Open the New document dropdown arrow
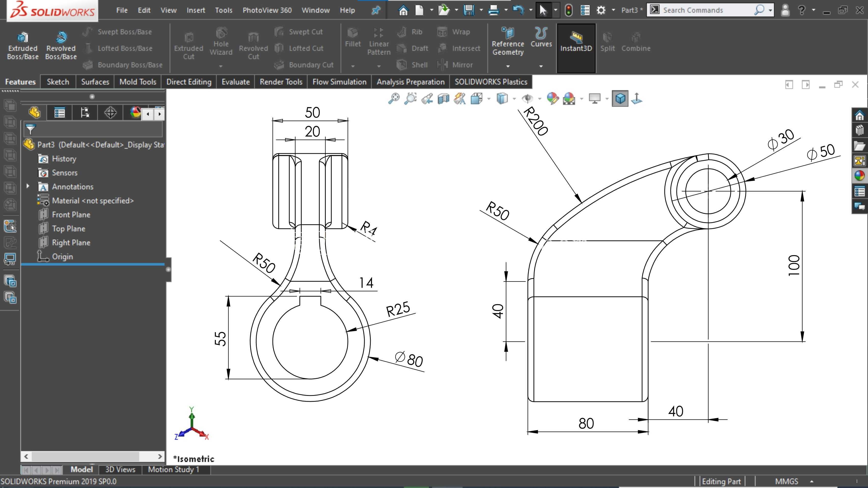Viewport: 868px width, 488px height. pos(431,10)
